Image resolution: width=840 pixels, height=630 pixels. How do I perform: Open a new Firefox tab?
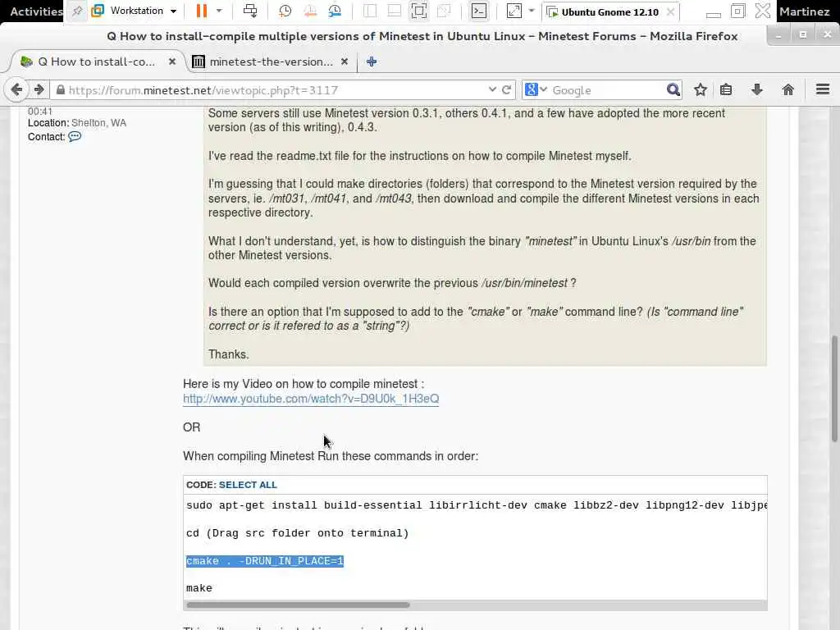pyautogui.click(x=372, y=62)
